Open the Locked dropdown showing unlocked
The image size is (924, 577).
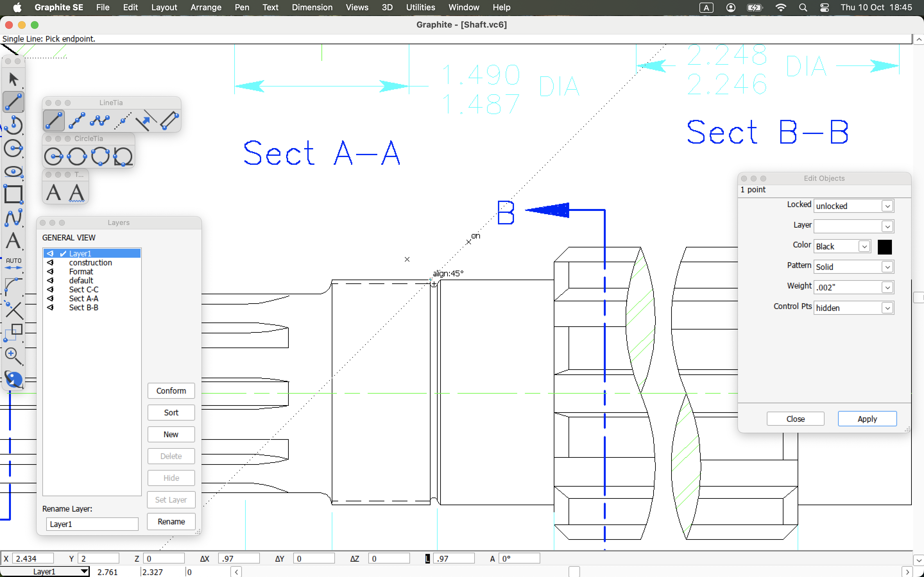(x=887, y=206)
